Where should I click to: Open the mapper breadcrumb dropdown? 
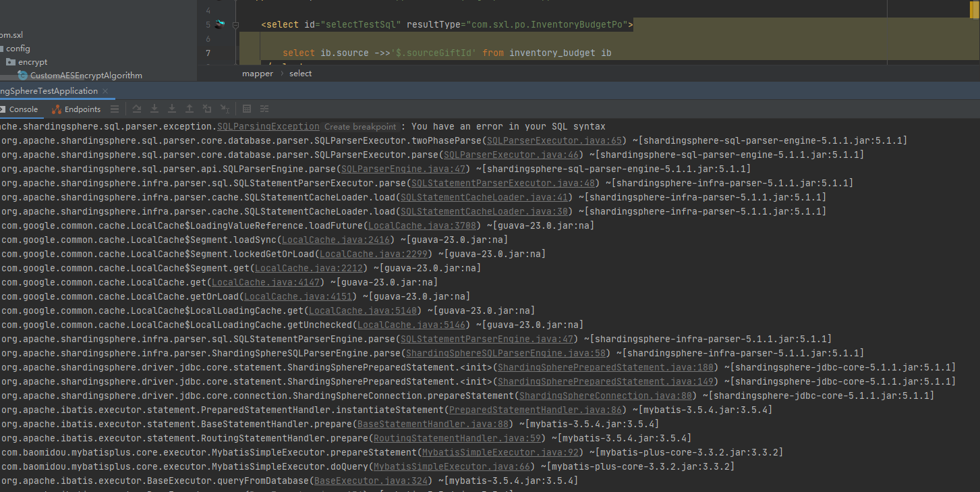pos(258,73)
